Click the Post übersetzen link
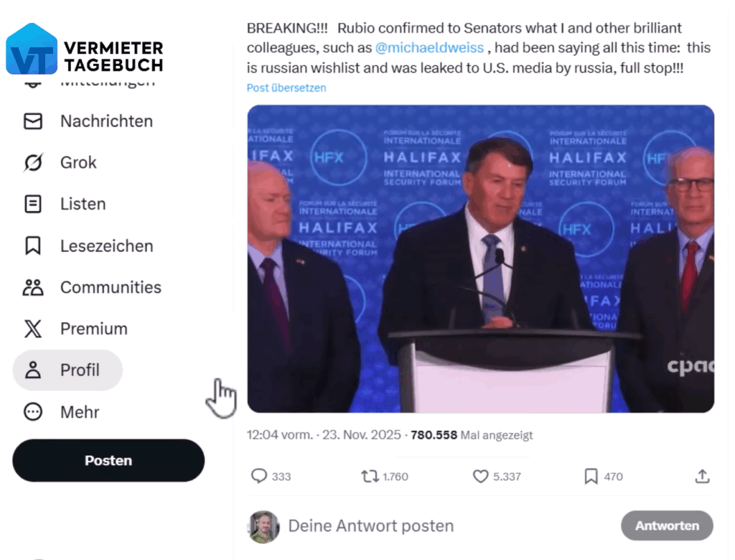 pos(286,88)
